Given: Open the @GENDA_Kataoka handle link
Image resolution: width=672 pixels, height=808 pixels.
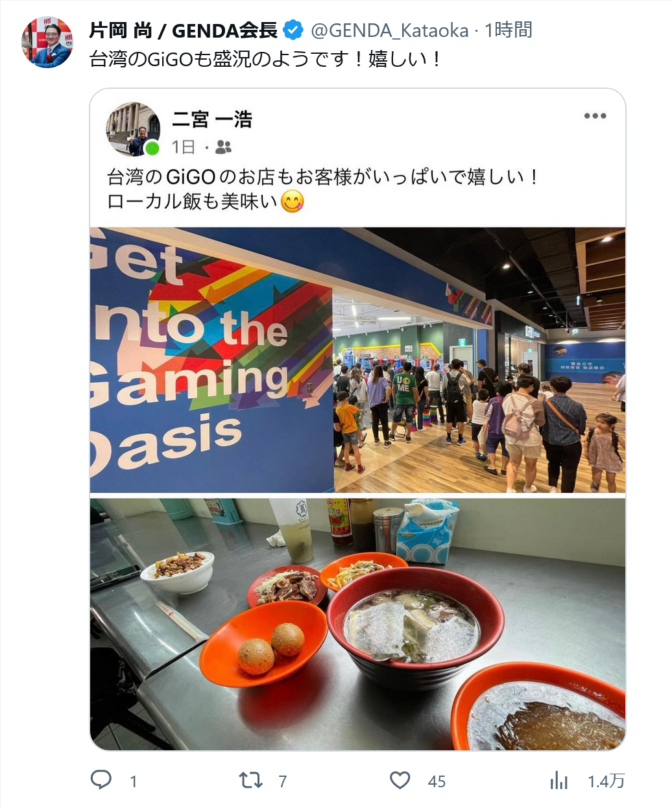Looking at the screenshot, I should (389, 30).
